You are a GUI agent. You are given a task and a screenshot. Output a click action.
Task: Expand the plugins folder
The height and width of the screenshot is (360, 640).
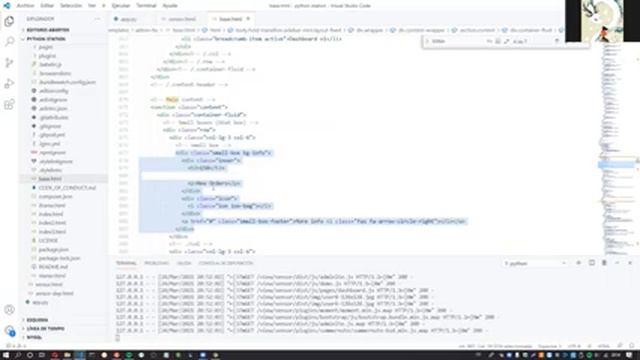tap(47, 56)
